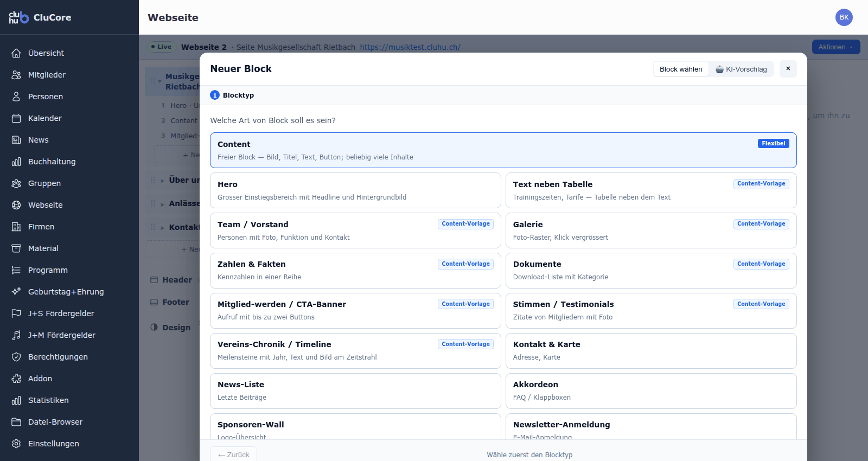Viewport: 868px width, 461px height.
Task: Choose the Hero block type
Action: (355, 190)
